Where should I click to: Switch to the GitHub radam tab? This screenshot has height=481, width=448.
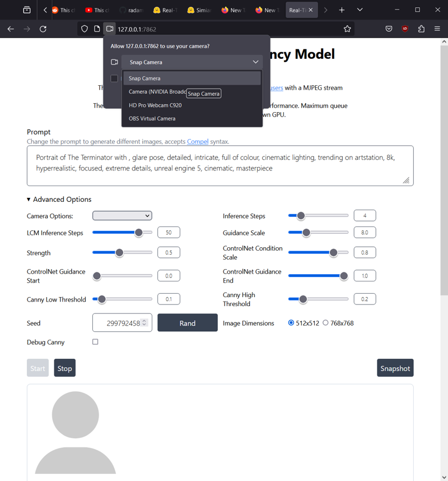[132, 10]
